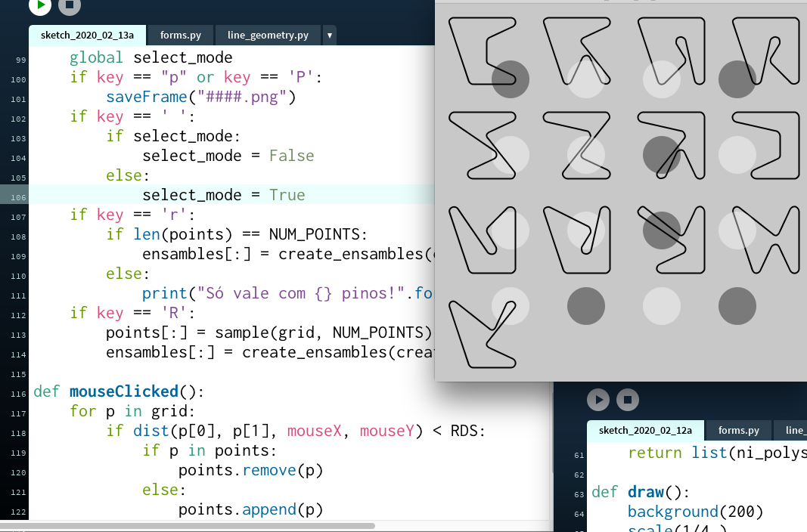Click 'for p in grid:' on line 117

point(133,410)
